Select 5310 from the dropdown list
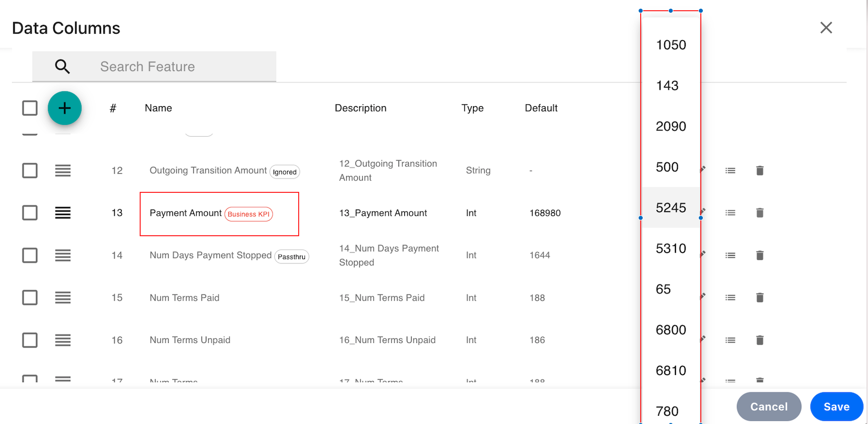This screenshot has height=424, width=868. [x=671, y=248]
